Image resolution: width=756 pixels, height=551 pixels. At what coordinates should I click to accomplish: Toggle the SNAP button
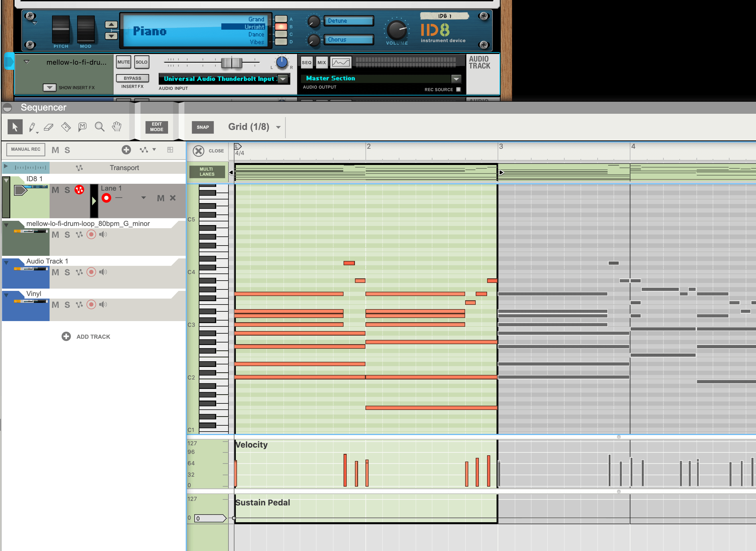[203, 127]
